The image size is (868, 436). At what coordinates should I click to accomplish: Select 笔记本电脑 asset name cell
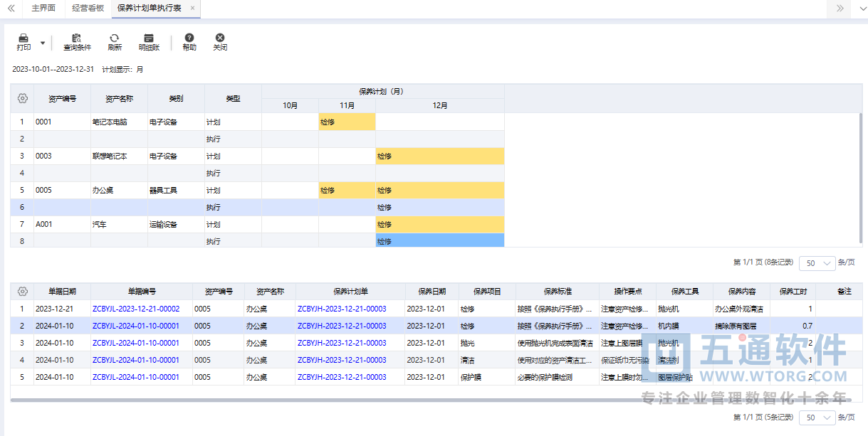(x=120, y=122)
